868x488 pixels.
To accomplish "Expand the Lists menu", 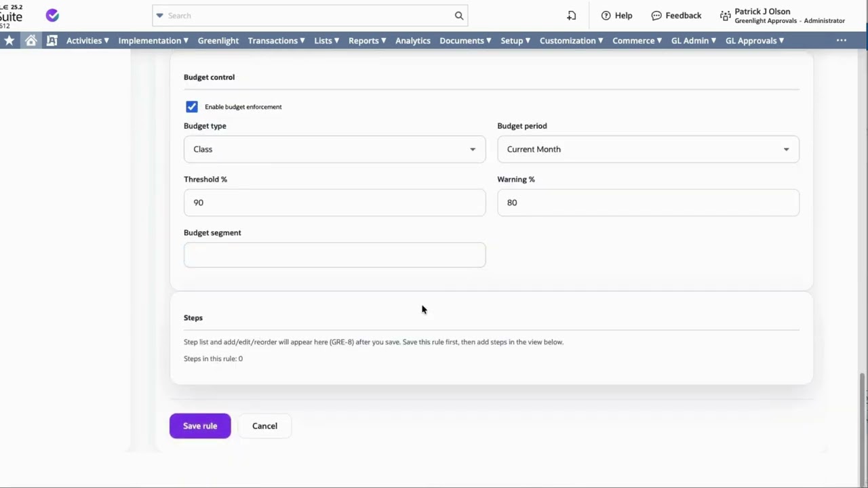I will [326, 41].
